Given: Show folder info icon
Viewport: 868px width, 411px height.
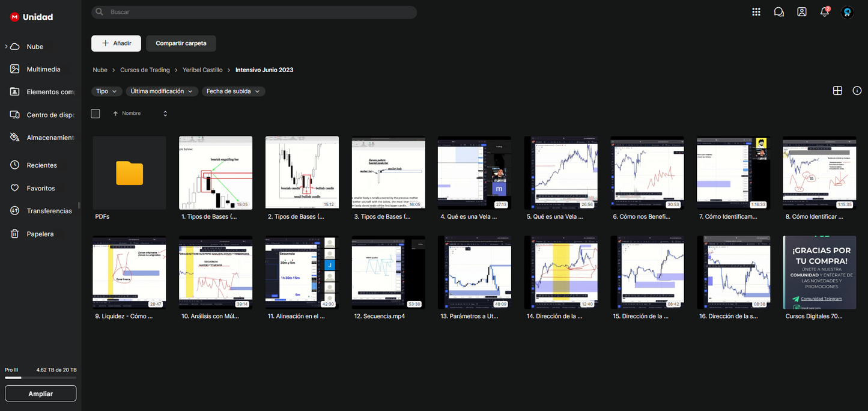Looking at the screenshot, I should (x=857, y=91).
